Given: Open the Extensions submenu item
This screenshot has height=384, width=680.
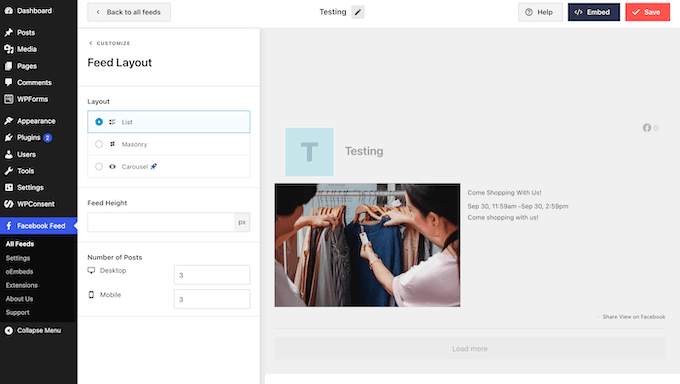Looking at the screenshot, I should [x=22, y=285].
